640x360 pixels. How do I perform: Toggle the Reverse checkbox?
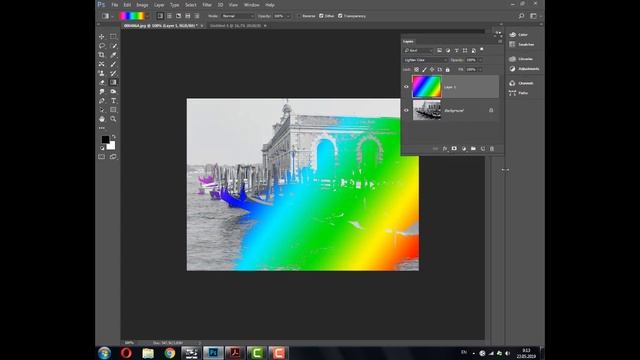[299, 16]
